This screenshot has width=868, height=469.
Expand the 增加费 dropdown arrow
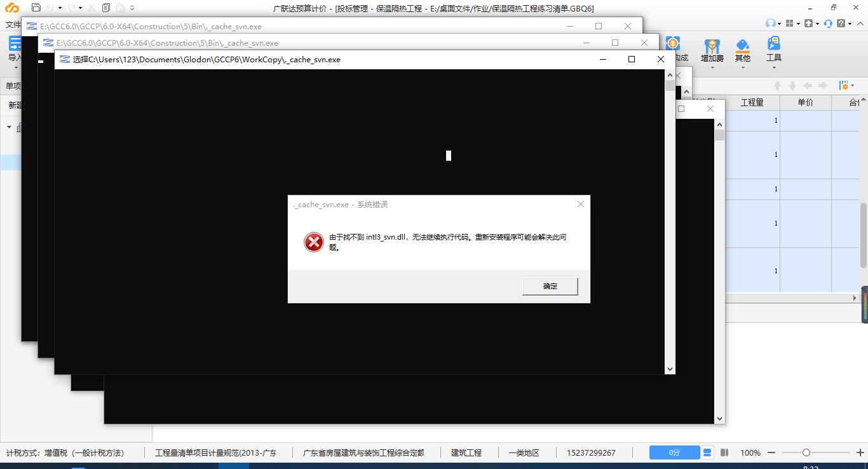tap(712, 67)
